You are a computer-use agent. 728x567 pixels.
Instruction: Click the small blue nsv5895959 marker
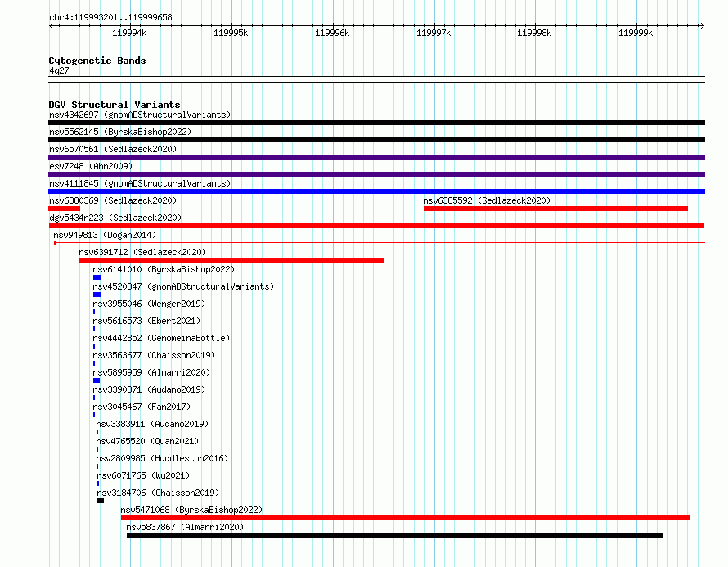point(97,380)
